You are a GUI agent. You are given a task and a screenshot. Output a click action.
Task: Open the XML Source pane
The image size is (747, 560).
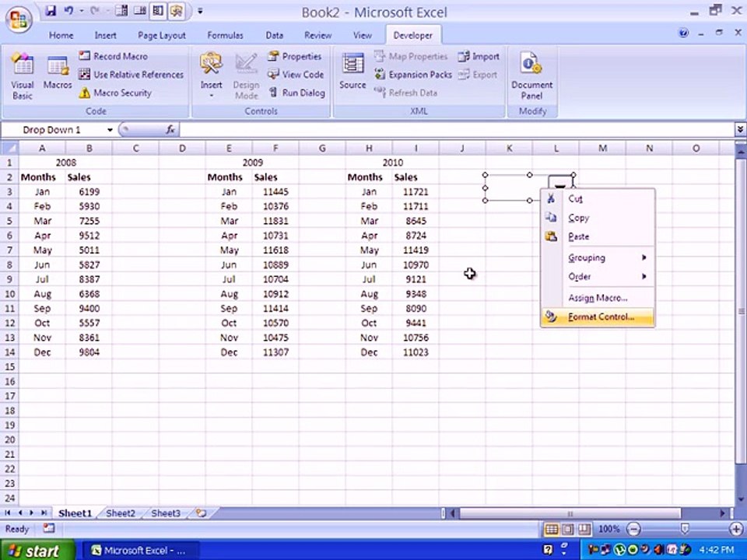coord(352,72)
